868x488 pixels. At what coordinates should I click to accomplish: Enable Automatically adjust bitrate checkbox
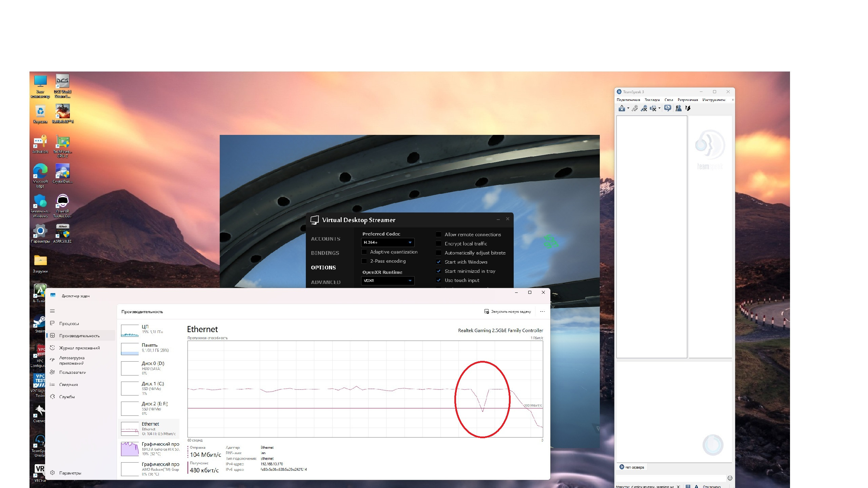(x=439, y=253)
